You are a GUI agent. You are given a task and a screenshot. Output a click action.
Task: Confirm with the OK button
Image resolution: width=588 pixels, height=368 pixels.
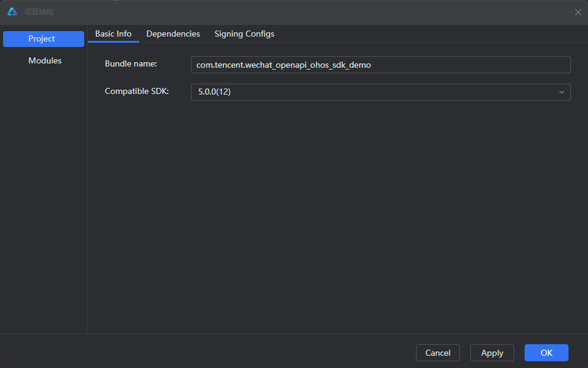pyautogui.click(x=547, y=353)
